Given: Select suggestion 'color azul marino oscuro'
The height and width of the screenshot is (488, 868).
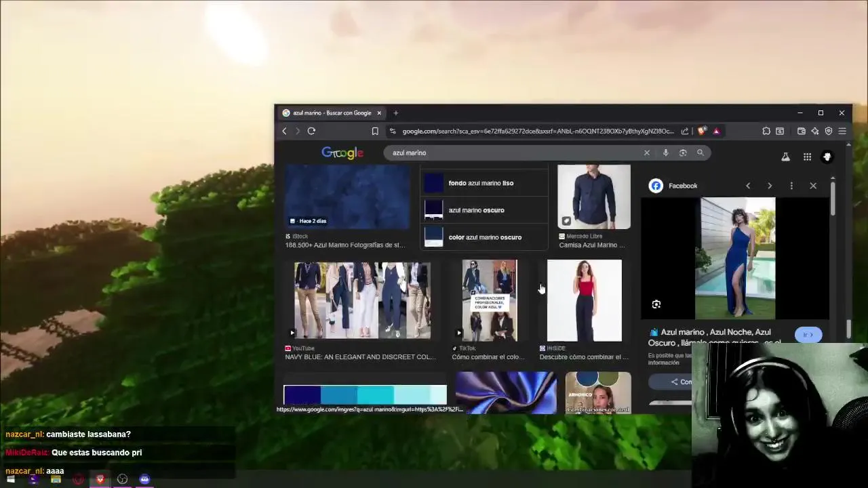Looking at the screenshot, I should (x=484, y=237).
